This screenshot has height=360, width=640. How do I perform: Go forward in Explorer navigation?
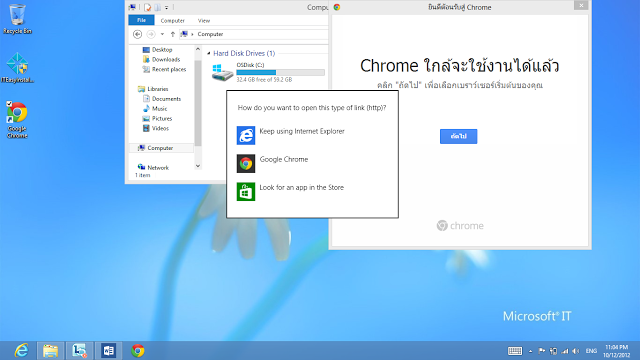click(151, 34)
